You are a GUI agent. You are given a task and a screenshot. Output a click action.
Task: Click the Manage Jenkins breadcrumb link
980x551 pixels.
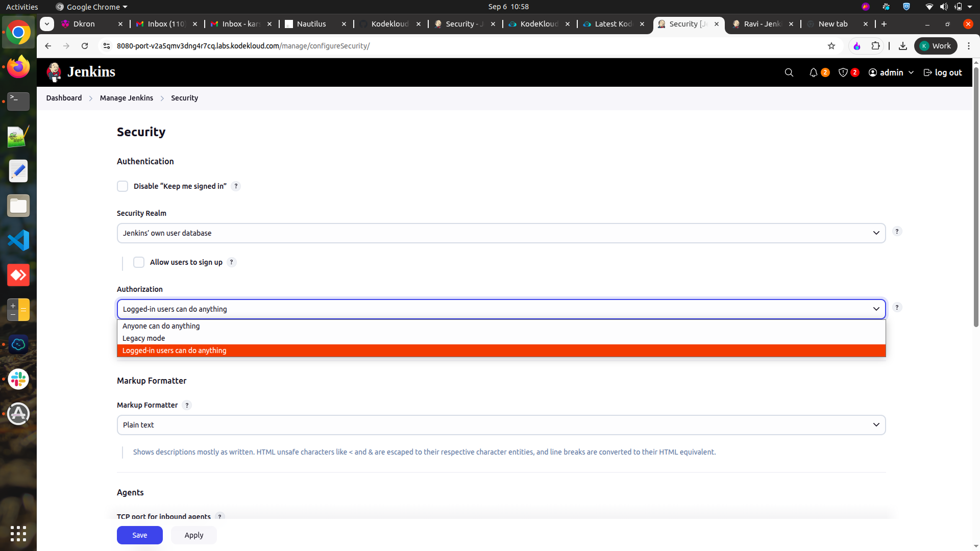(126, 98)
